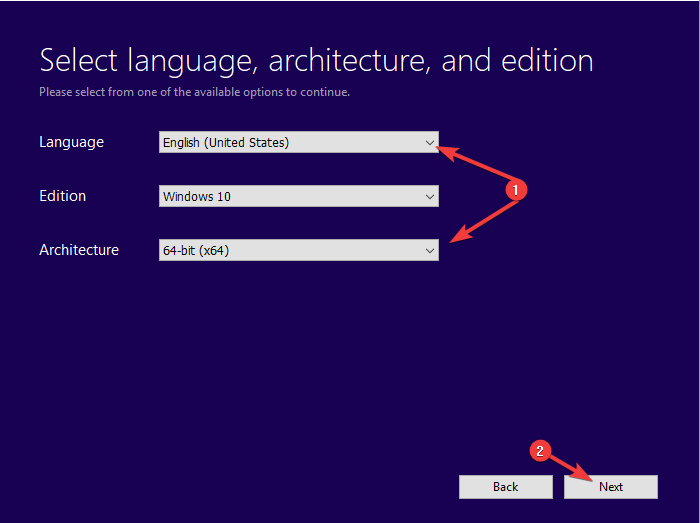Click the chevron arrow in Language dropdown
The width and height of the screenshot is (700, 523).
429,143
